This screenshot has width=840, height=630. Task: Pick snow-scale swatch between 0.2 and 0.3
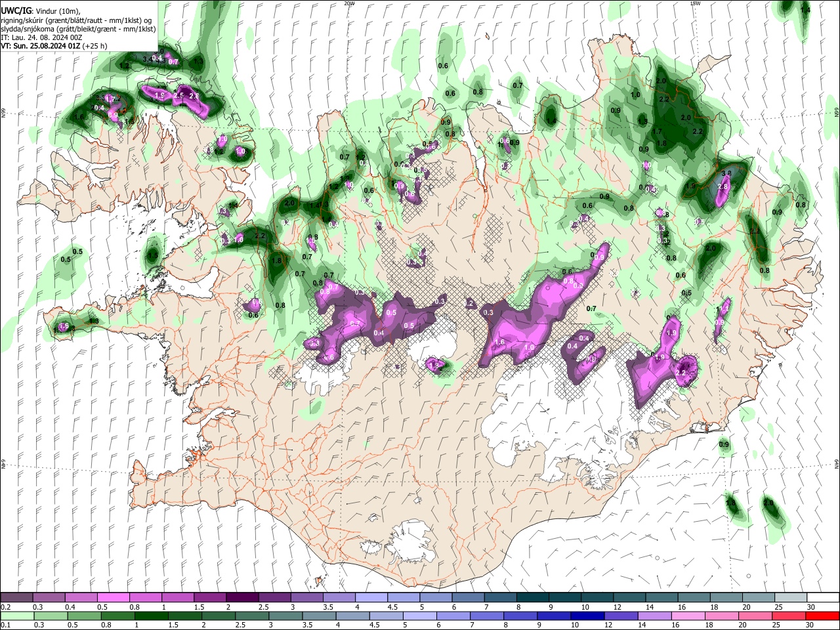16,597
